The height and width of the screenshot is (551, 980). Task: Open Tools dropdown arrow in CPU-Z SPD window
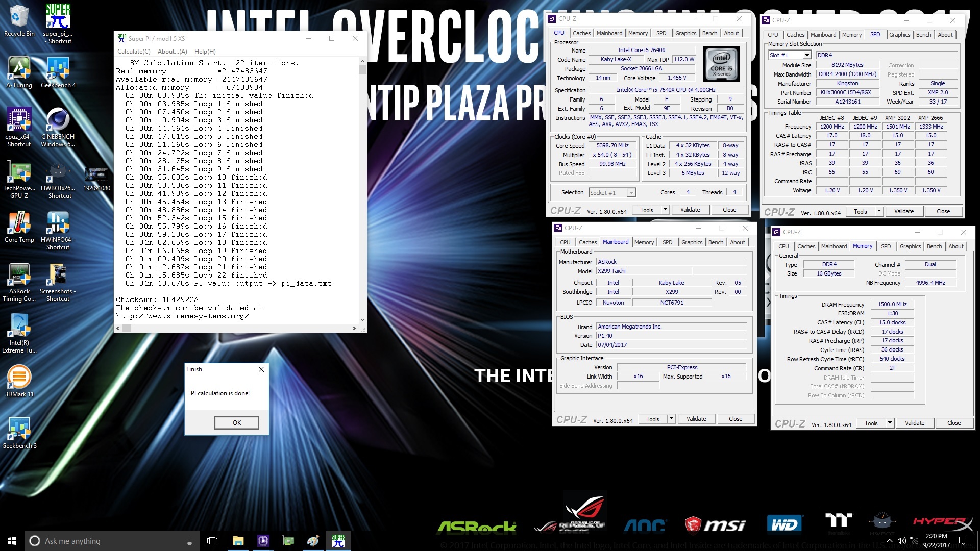[878, 211]
